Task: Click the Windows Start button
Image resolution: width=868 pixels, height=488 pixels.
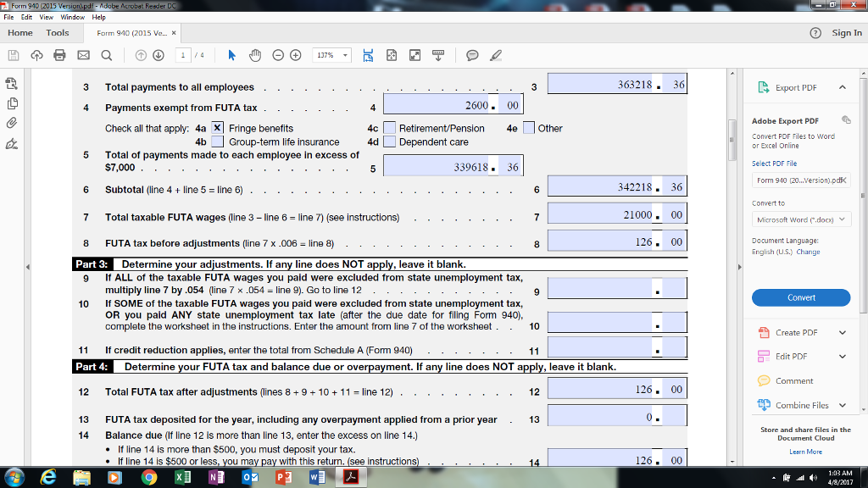Action: [x=14, y=477]
